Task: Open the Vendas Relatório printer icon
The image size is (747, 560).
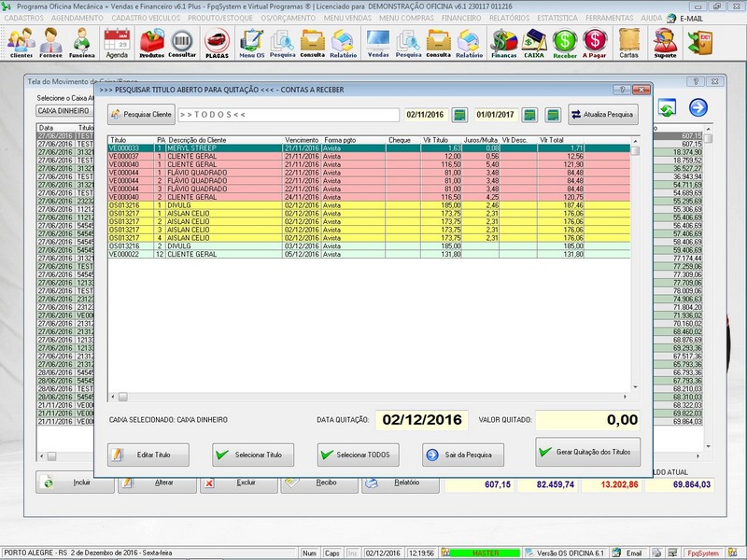Action: pos(470,42)
